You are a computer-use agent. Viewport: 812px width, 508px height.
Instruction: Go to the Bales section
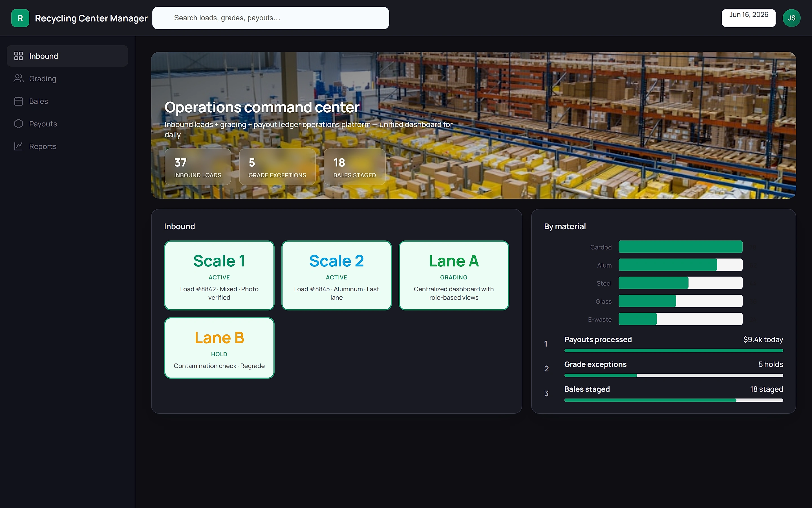[67, 101]
